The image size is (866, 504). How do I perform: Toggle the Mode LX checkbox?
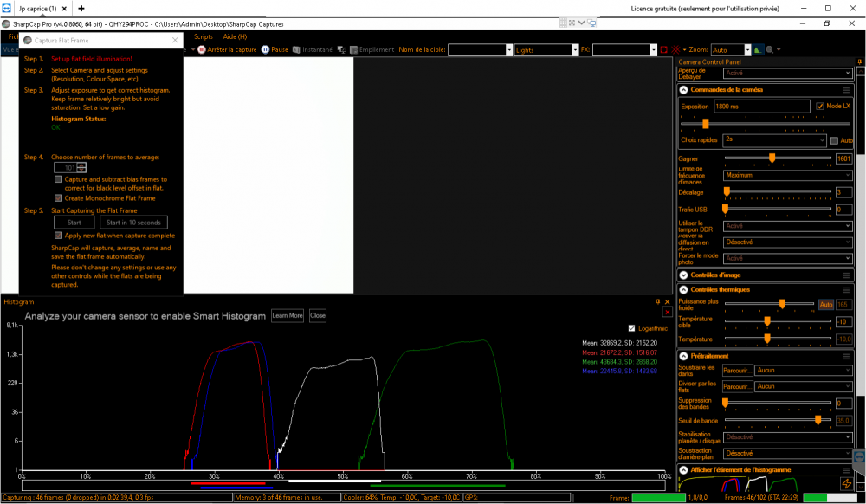pos(820,106)
